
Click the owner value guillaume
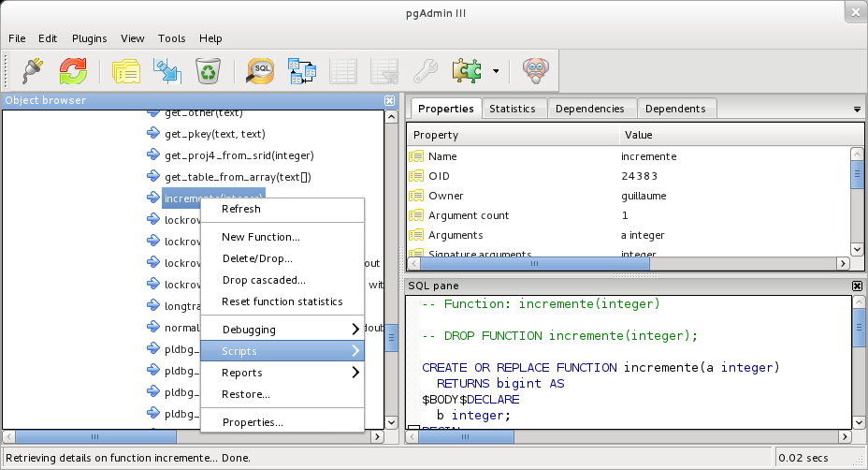pyautogui.click(x=644, y=196)
